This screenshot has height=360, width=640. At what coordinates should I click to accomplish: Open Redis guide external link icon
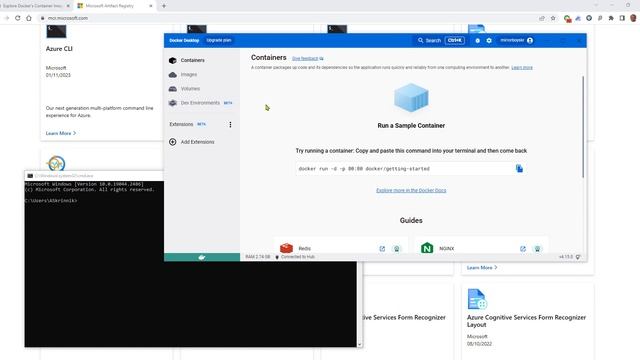[382, 249]
